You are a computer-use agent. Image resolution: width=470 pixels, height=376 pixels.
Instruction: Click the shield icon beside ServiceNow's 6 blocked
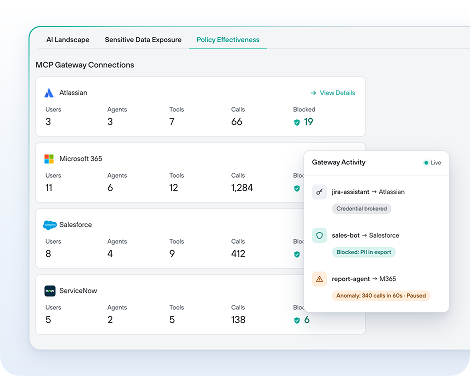[x=297, y=320]
